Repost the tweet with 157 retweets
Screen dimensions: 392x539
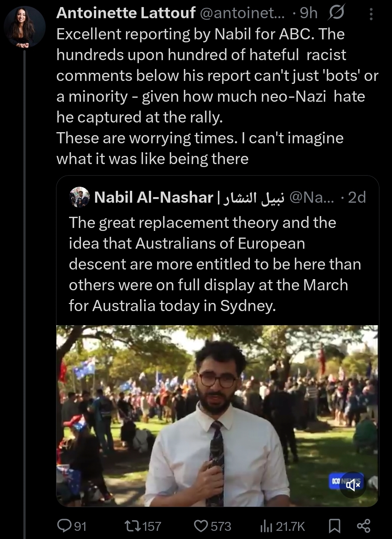coord(143,526)
